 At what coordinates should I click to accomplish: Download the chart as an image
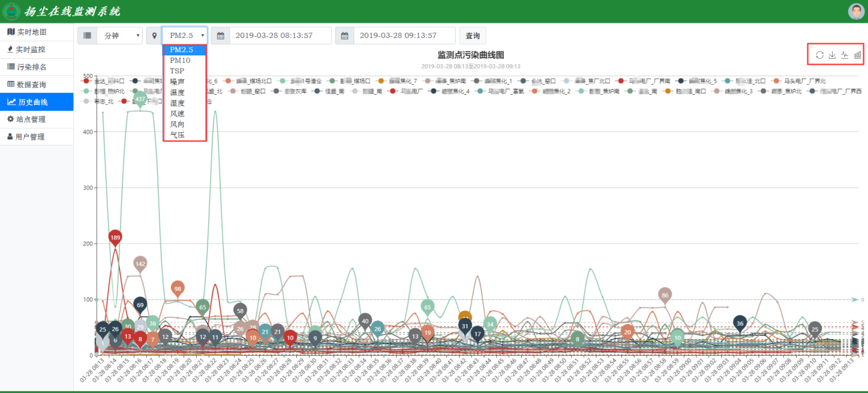(832, 55)
